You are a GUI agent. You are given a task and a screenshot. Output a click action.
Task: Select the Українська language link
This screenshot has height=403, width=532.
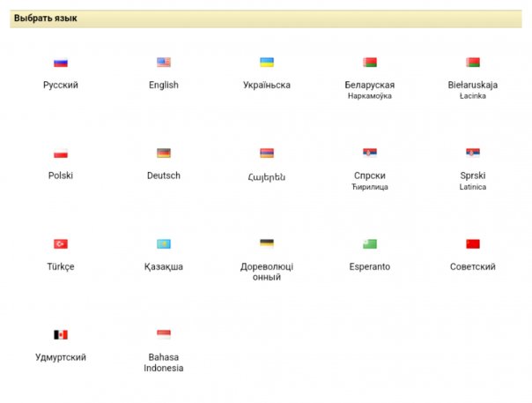[267, 85]
